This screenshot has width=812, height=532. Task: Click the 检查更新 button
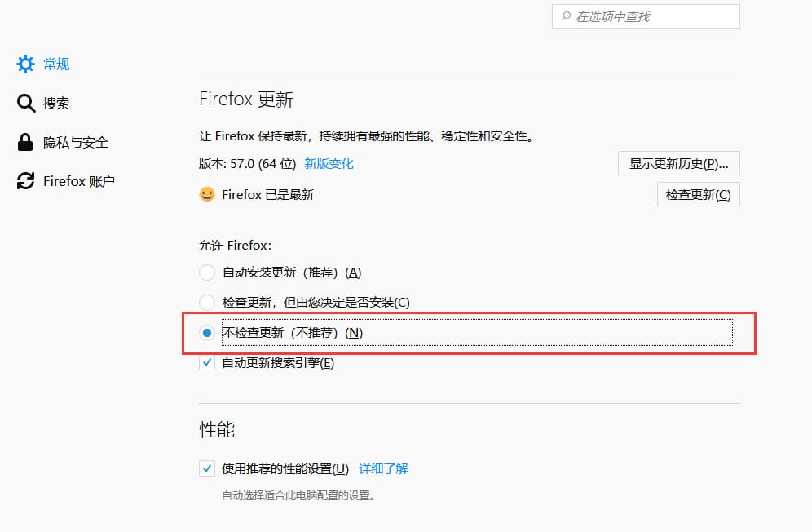[698, 194]
